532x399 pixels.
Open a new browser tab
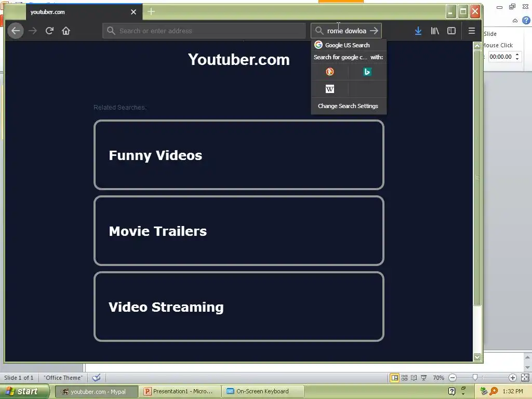151,11
